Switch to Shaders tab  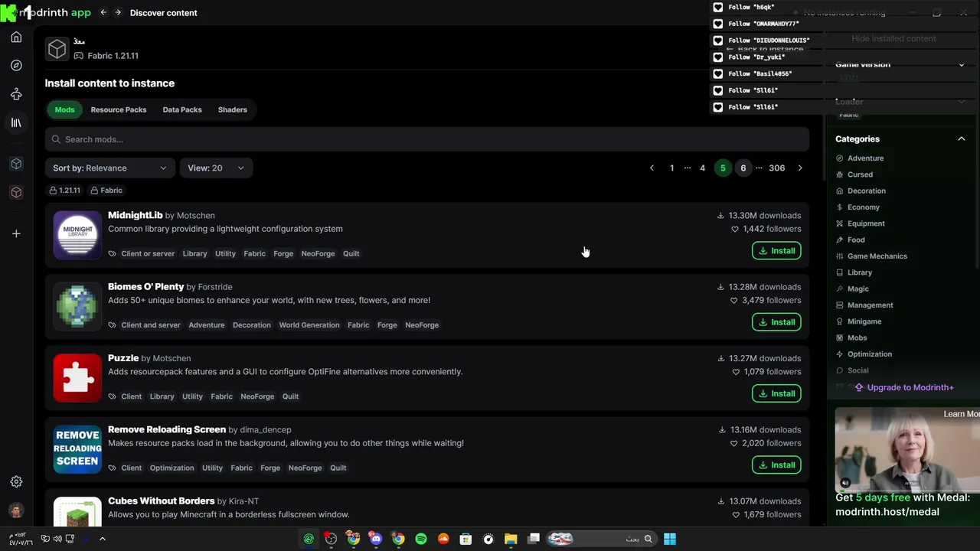[233, 109]
